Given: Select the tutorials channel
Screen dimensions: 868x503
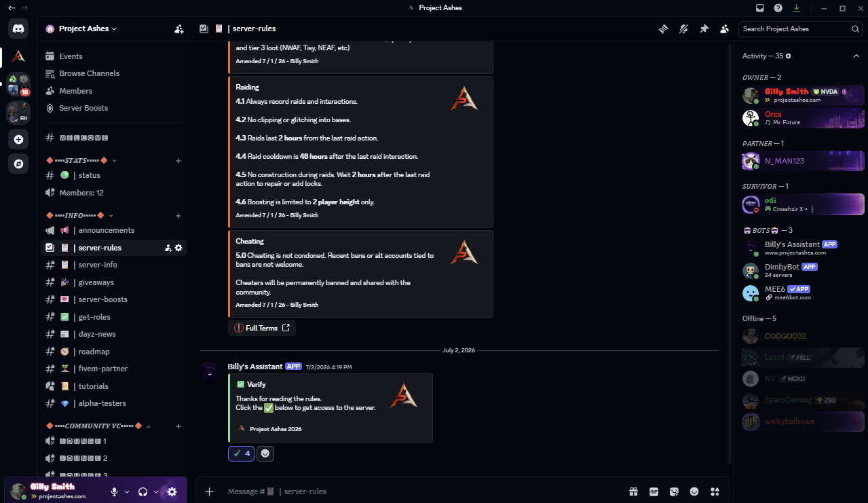Looking at the screenshot, I should coord(113,386).
